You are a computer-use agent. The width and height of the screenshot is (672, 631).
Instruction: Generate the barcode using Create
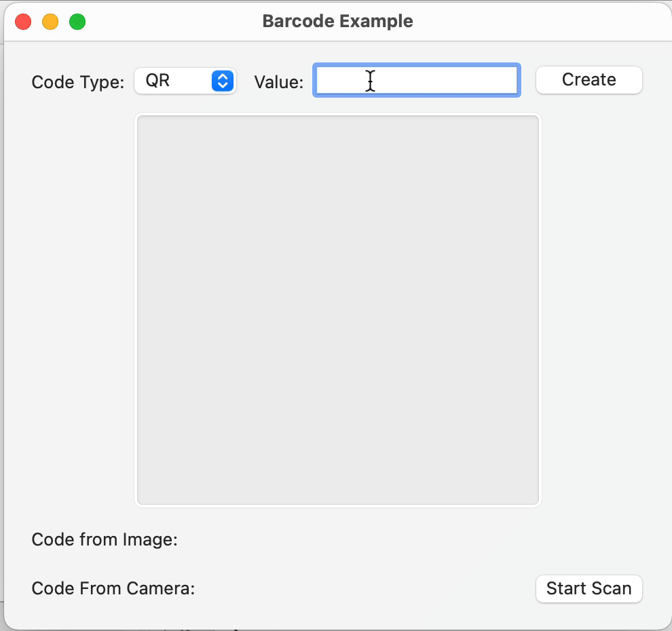[589, 80]
